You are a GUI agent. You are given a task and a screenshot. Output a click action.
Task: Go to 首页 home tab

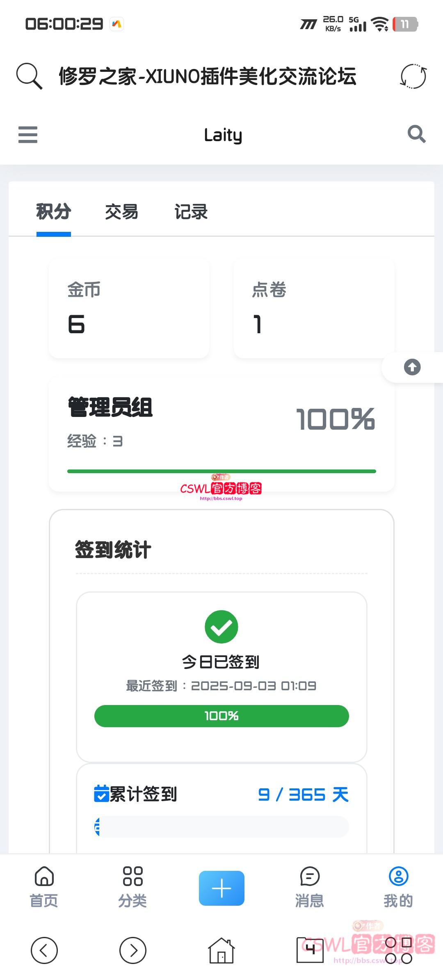[x=44, y=886]
